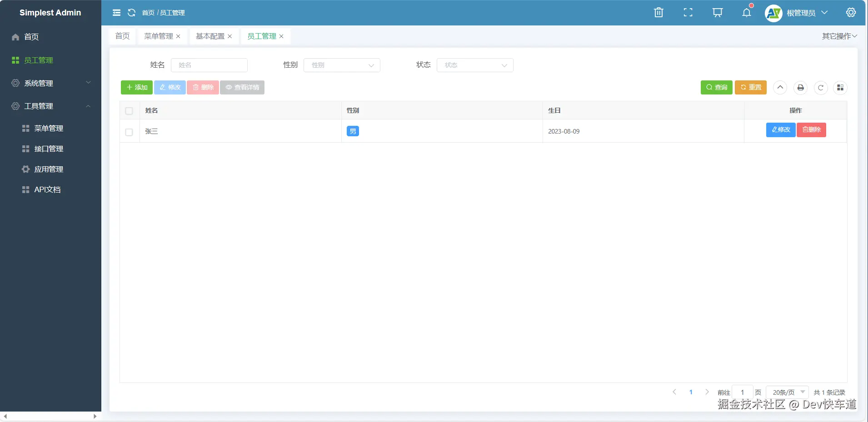
Task: Open the 其它操作 dropdown
Action: click(x=839, y=36)
